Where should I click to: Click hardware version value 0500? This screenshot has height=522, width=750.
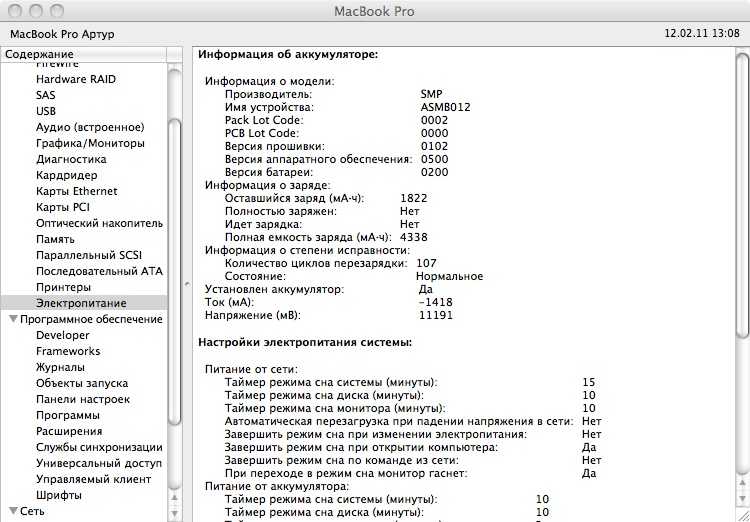(x=435, y=159)
